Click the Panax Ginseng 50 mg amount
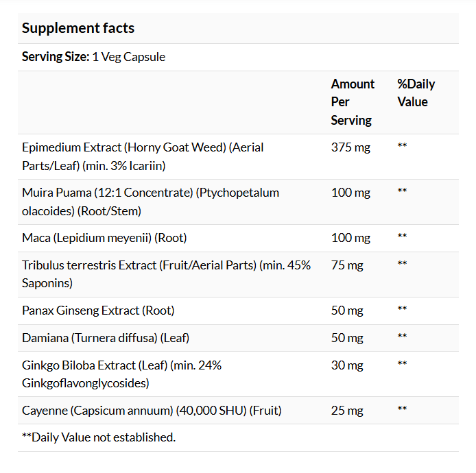Image resolution: width=476 pixels, height=473 pixels. pos(347,311)
